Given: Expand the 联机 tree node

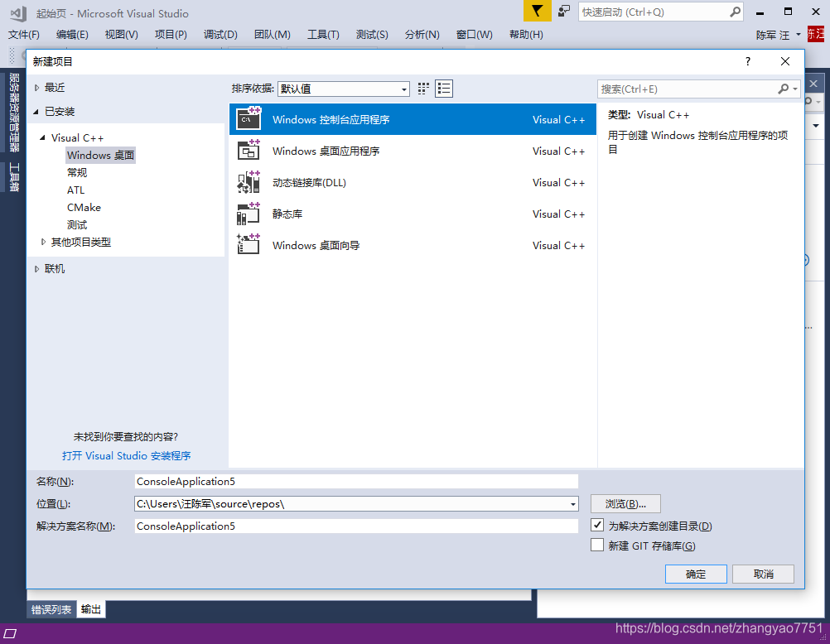Looking at the screenshot, I should [x=36, y=269].
